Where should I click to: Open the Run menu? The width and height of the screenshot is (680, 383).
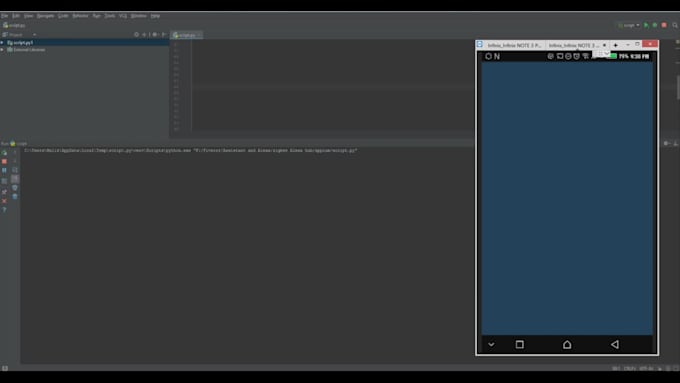click(96, 16)
